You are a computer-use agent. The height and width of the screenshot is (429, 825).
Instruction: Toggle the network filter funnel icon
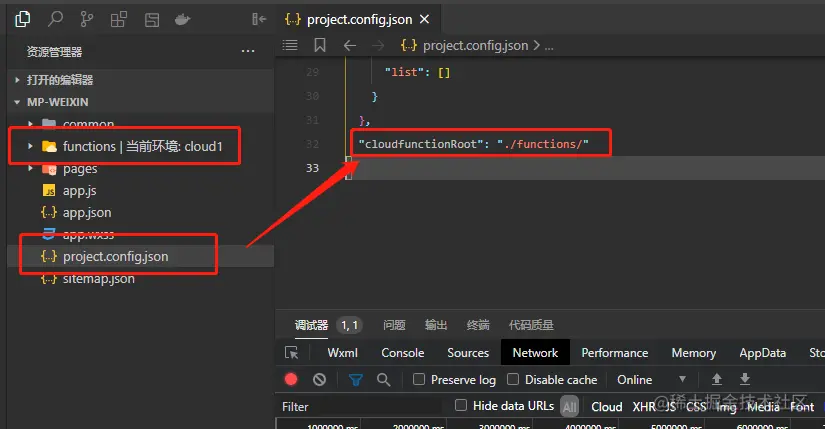tap(356, 380)
